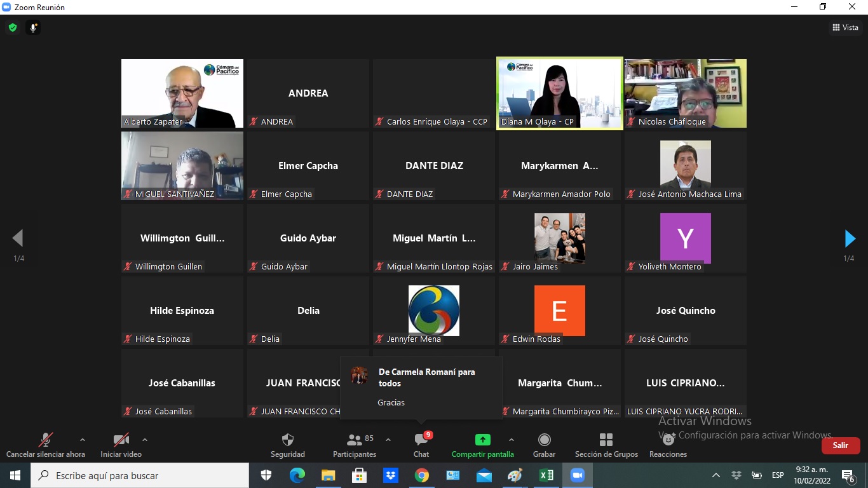Click Jennyfer Mena's logo avatar
Image resolution: width=868 pixels, height=488 pixels.
(434, 311)
